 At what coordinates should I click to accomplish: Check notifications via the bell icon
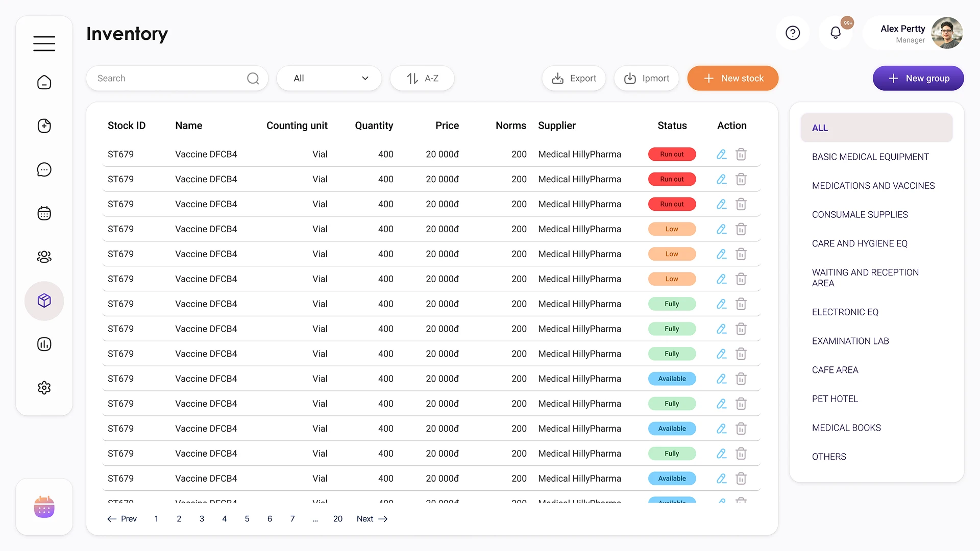[x=836, y=33]
